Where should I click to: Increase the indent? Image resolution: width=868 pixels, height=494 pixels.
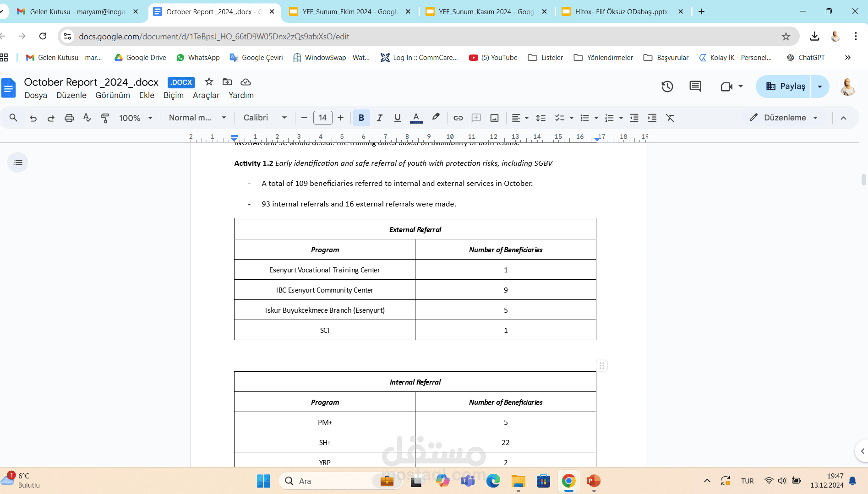(652, 118)
